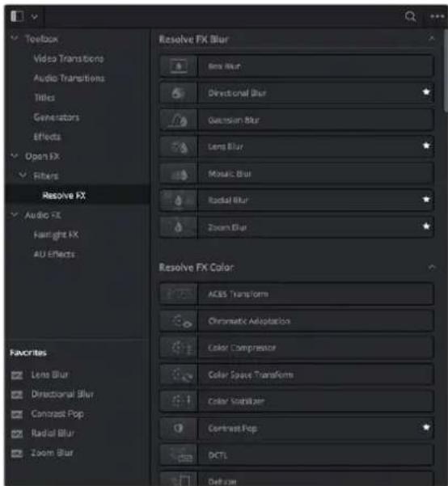This screenshot has width=448, height=486.
Task: Open the search magnifier in the effects panel
Action: pyautogui.click(x=410, y=16)
